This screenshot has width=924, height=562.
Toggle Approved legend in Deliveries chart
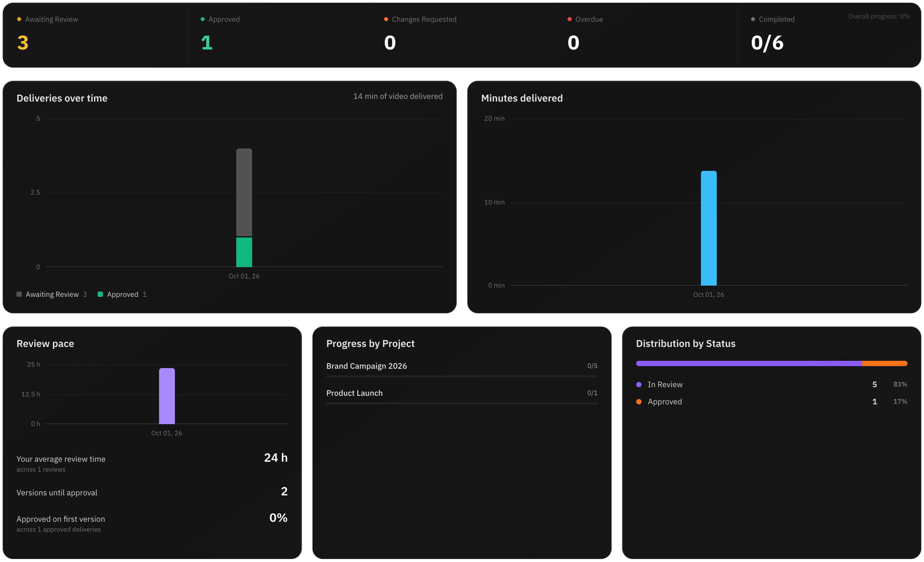pyautogui.click(x=122, y=295)
